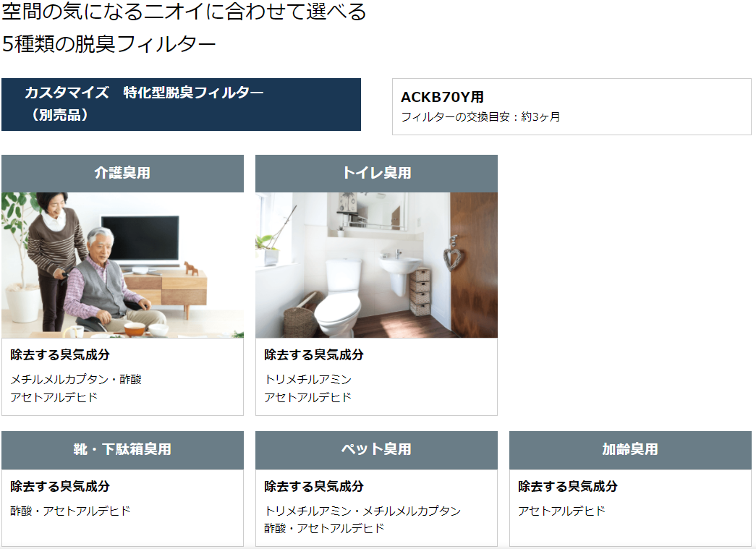The width and height of the screenshot is (756, 549).
Task: Choose the 加齢臭用 header
Action: [630, 450]
